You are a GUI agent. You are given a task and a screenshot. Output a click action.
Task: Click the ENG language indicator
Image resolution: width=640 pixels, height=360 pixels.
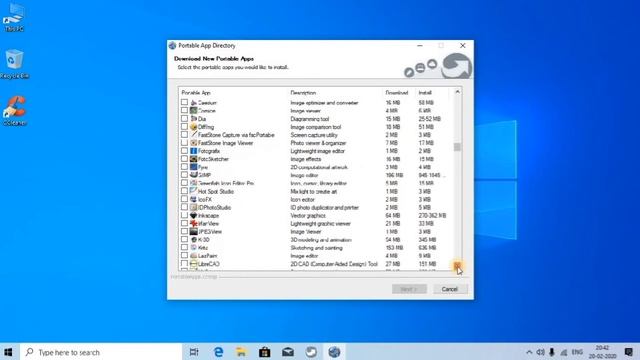pyautogui.click(x=577, y=352)
